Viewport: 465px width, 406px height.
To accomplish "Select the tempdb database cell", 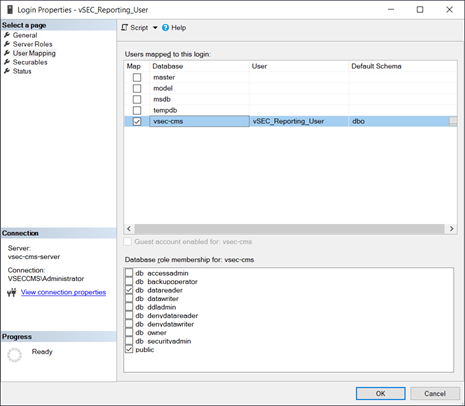I will (199, 110).
